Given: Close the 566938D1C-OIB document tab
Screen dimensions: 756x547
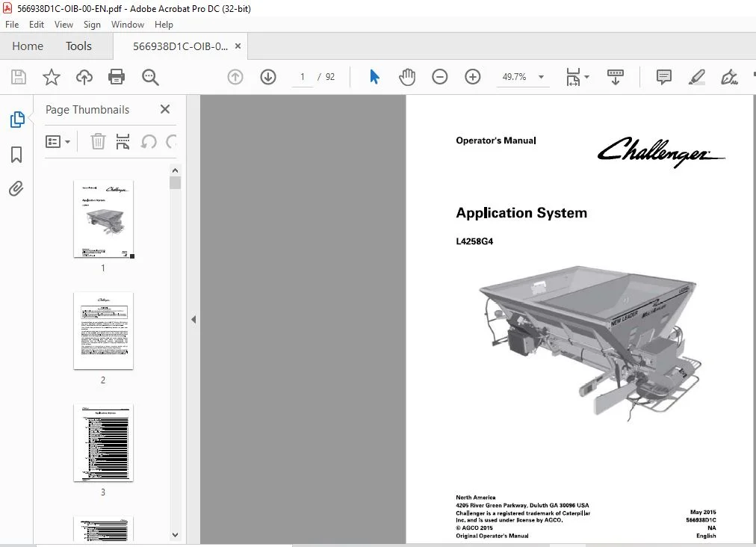Looking at the screenshot, I should (x=238, y=46).
